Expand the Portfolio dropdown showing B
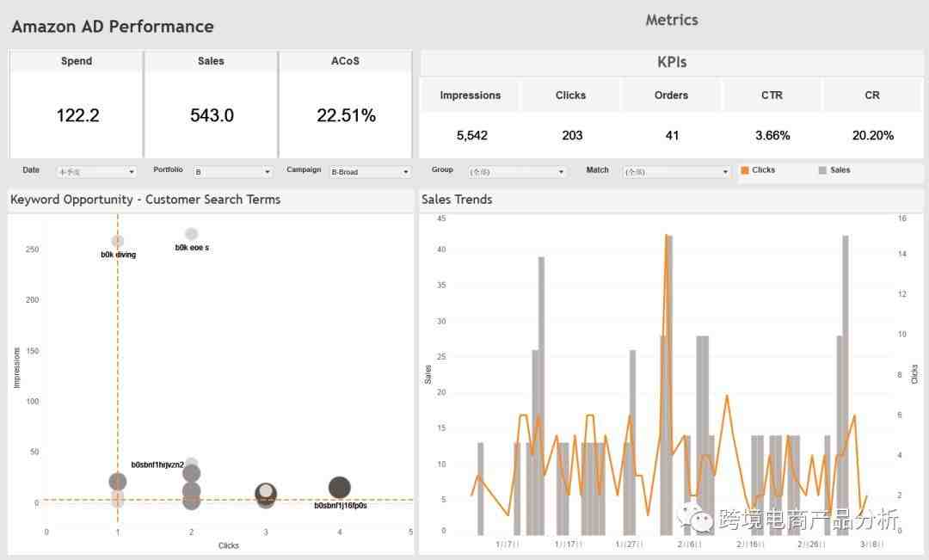This screenshot has height=560, width=929. click(x=232, y=172)
